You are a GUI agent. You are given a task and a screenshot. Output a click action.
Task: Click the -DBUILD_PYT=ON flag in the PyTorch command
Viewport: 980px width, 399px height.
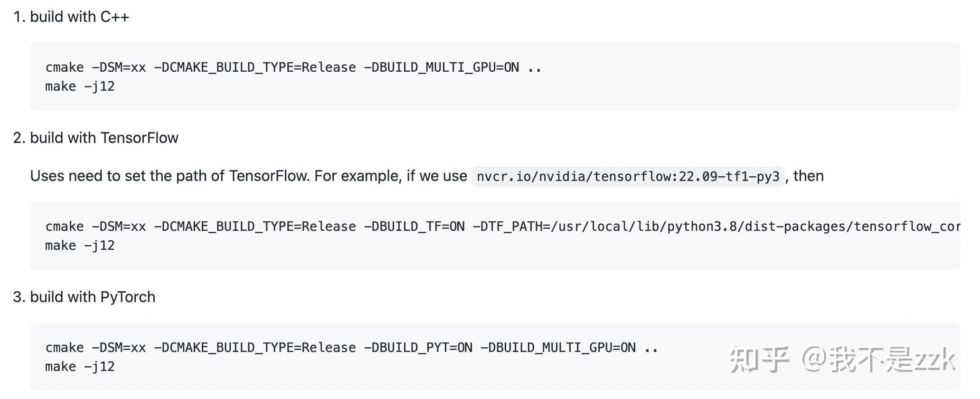pyautogui.click(x=418, y=348)
